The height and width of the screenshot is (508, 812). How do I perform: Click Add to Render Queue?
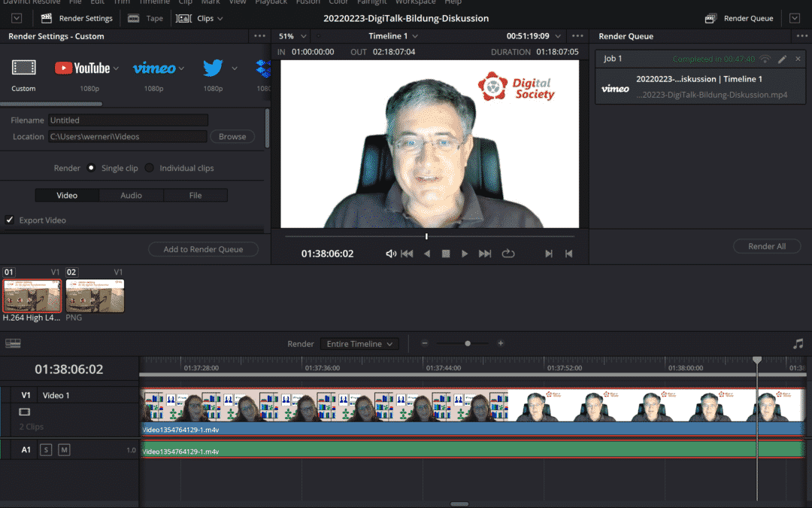coord(203,249)
